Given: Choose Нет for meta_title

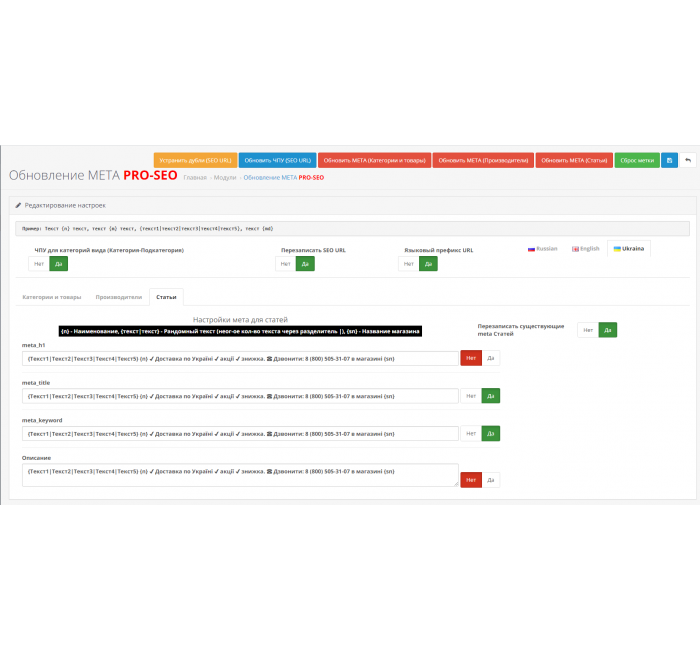Looking at the screenshot, I should [x=471, y=396].
